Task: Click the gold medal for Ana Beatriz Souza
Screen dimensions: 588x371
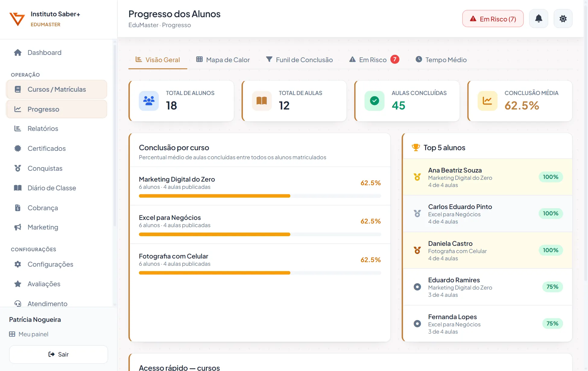Action: [x=417, y=177]
